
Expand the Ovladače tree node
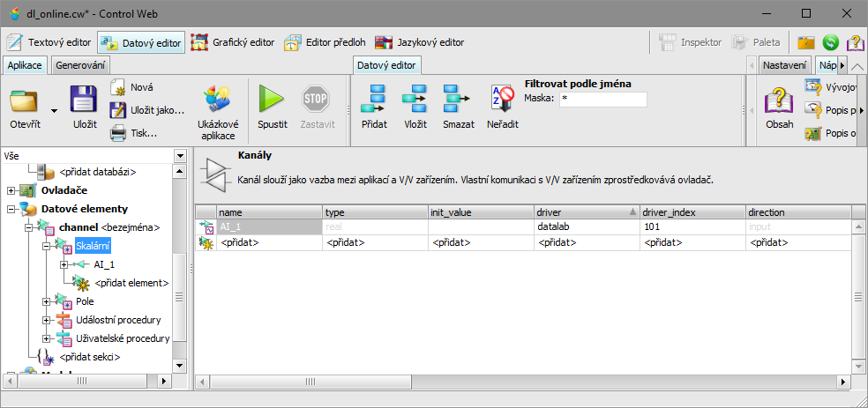(11, 189)
